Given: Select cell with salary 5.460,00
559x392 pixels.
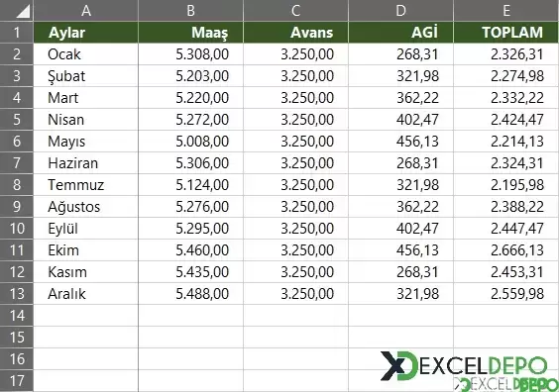Looking at the screenshot, I should pyautogui.click(x=190, y=249).
